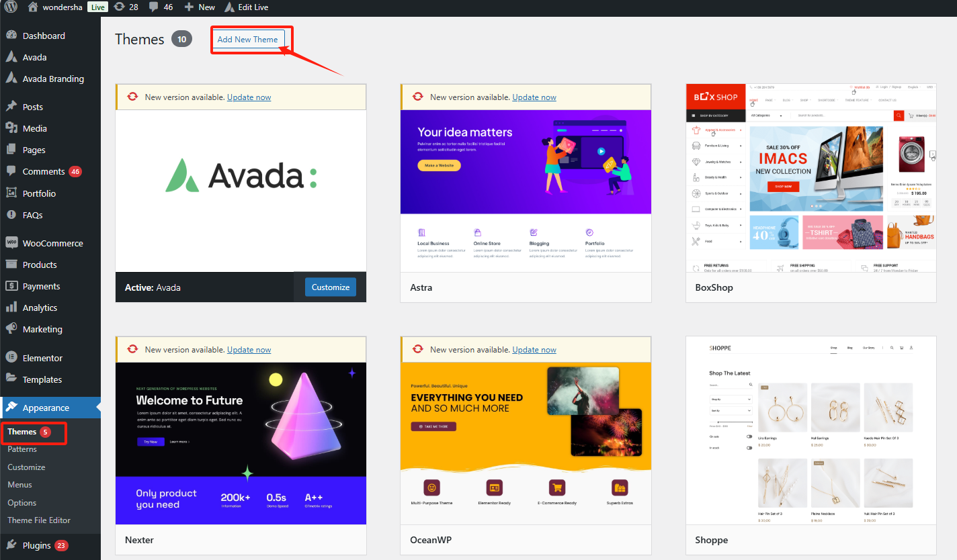Click Update now on the Avada theme
This screenshot has height=560, width=957.
[x=249, y=97]
